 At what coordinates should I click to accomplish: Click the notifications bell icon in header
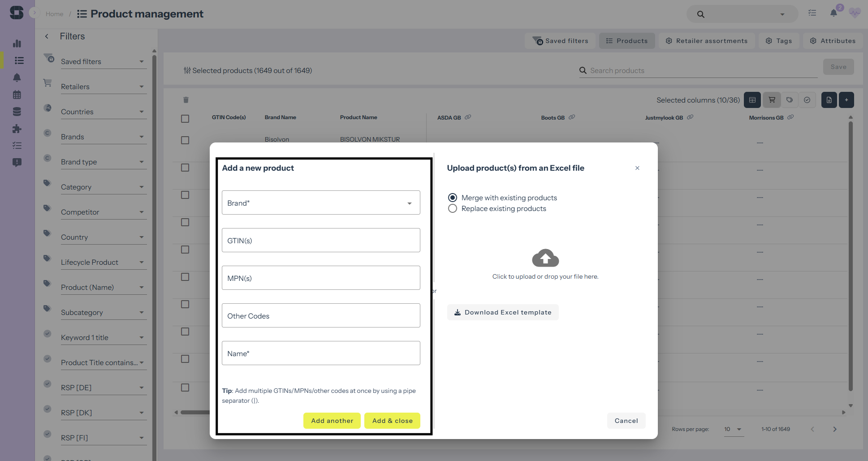[x=833, y=13]
